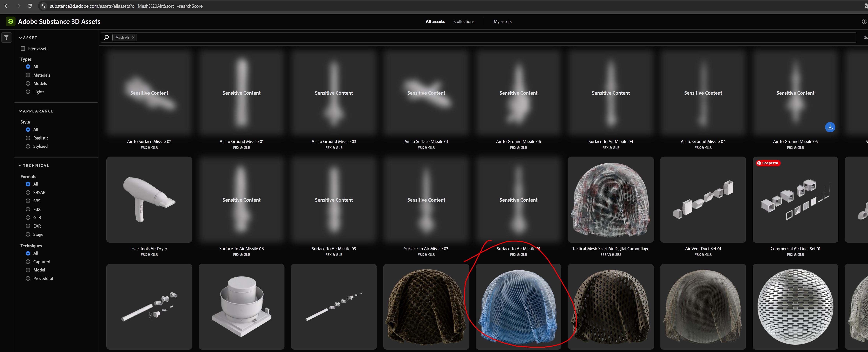Open the dark perforated fabric thumbnail
This screenshot has height=352, width=868.
coord(611,307)
